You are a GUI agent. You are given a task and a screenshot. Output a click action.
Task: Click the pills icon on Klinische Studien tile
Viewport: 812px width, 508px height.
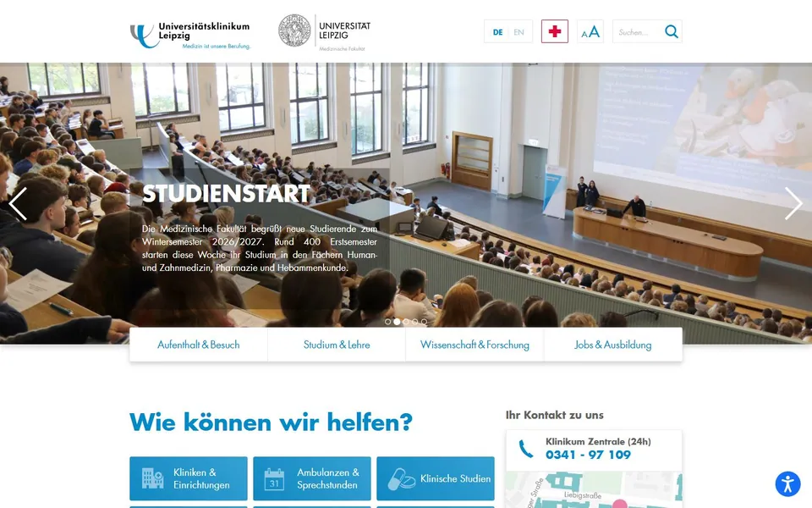pos(401,479)
